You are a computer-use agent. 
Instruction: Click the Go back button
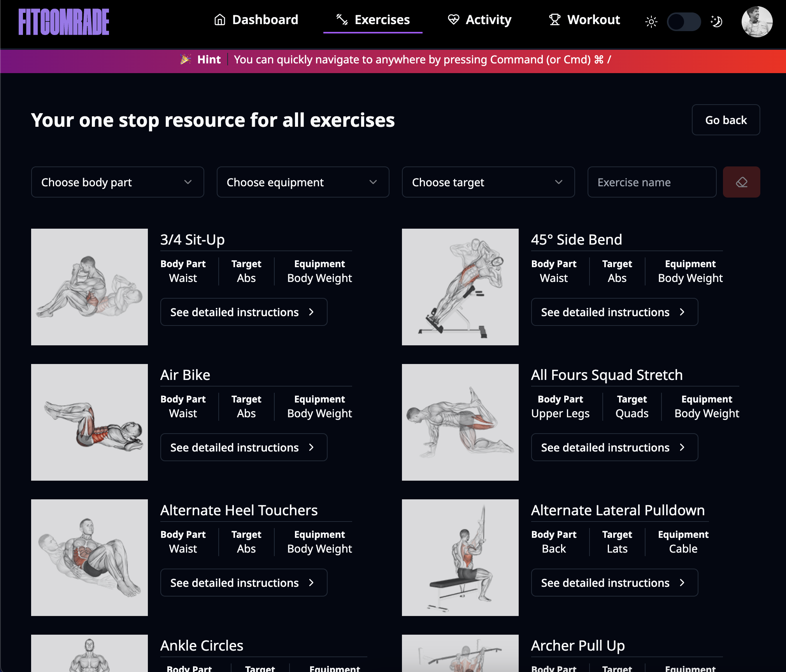tap(726, 120)
